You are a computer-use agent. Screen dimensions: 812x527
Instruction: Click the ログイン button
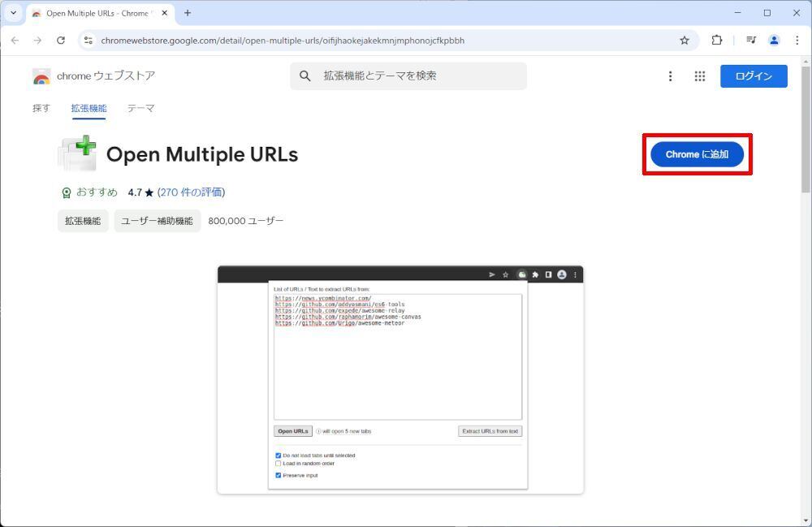pos(754,76)
